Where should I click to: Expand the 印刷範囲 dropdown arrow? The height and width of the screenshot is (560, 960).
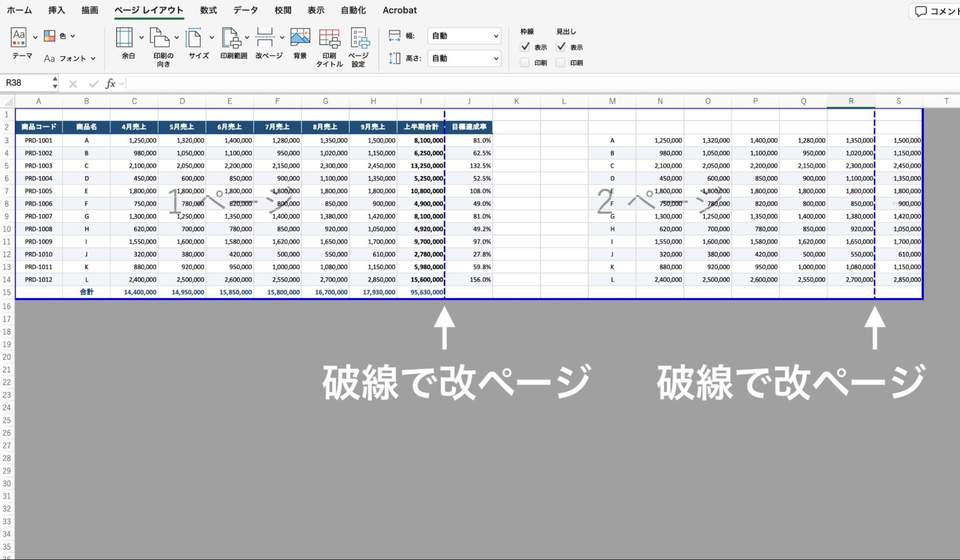pyautogui.click(x=247, y=37)
